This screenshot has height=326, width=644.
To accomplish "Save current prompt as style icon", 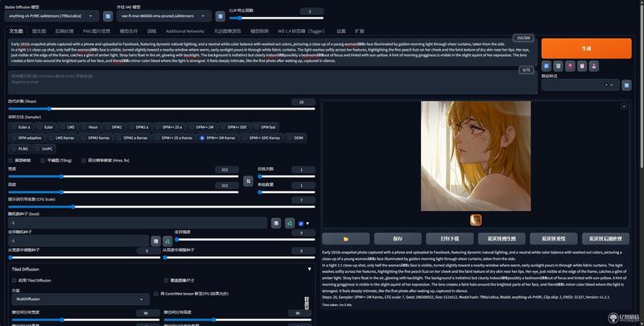I will pos(594,66).
